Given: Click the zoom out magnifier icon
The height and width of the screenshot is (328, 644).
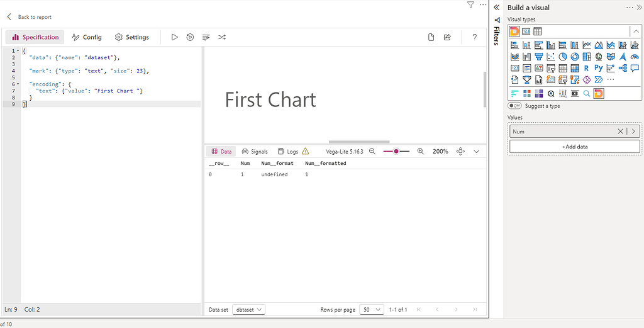Looking at the screenshot, I should point(372,152).
